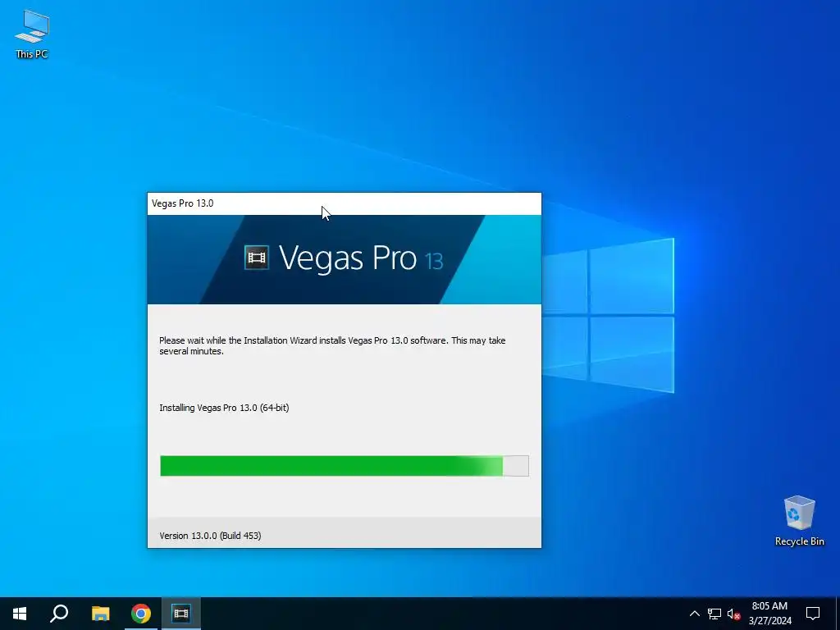Image resolution: width=840 pixels, height=630 pixels.
Task: Click 'Installing Vegas Pro 13.0 (64-bit)' text
Action: pos(224,408)
